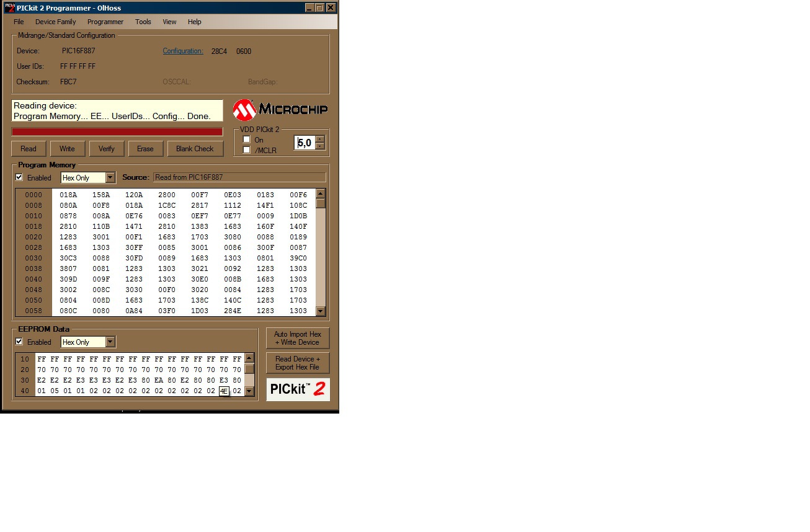The width and height of the screenshot is (810, 532).
Task: Click the checksum value FBC7
Action: tap(68, 82)
